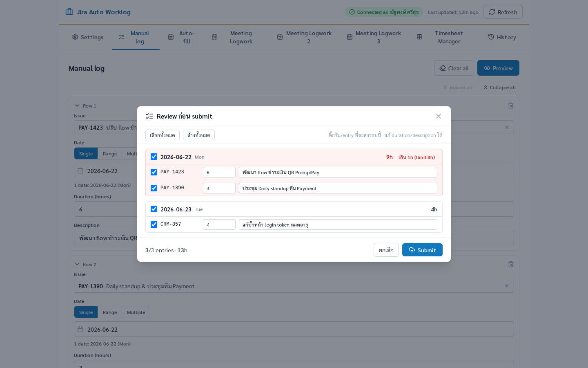
Task: Click the ล้างทั้งหมด clear-all button
Action: click(x=199, y=135)
